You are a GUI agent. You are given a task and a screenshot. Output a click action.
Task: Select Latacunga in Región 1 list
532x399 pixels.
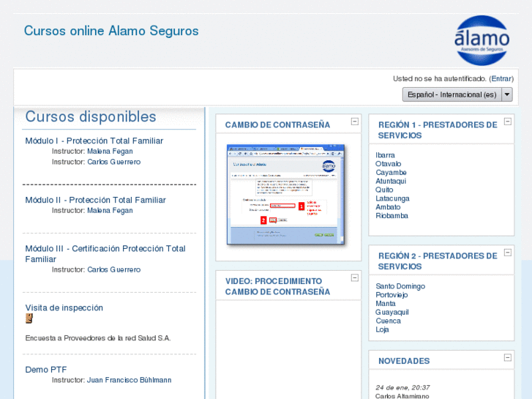pyautogui.click(x=392, y=198)
